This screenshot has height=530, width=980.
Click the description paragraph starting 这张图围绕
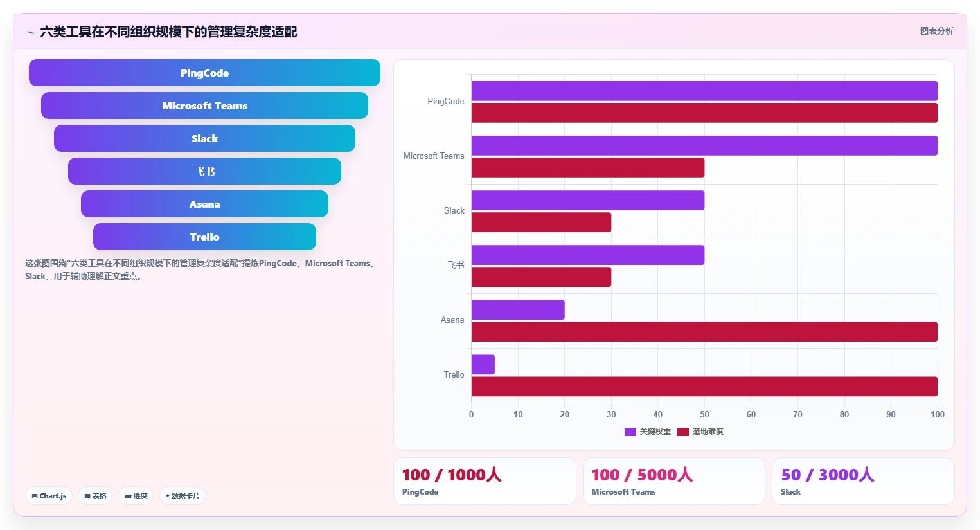coord(201,270)
